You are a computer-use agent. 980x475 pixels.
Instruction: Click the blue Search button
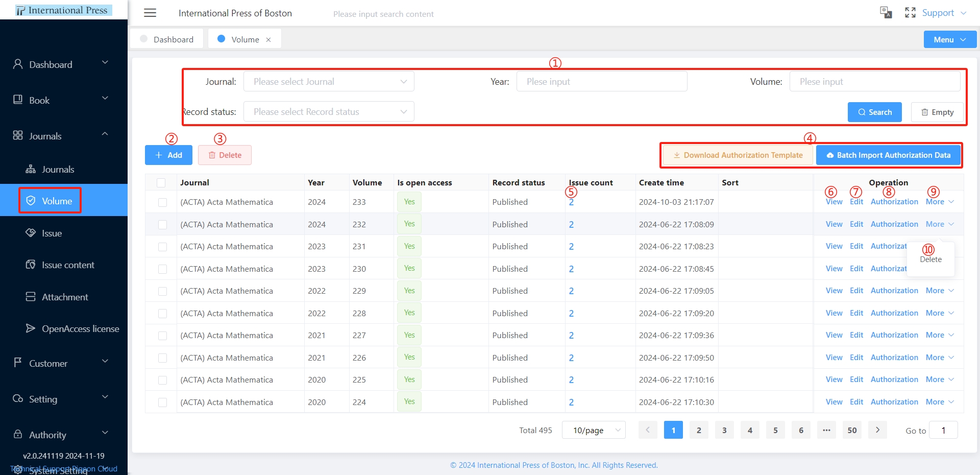click(x=874, y=112)
